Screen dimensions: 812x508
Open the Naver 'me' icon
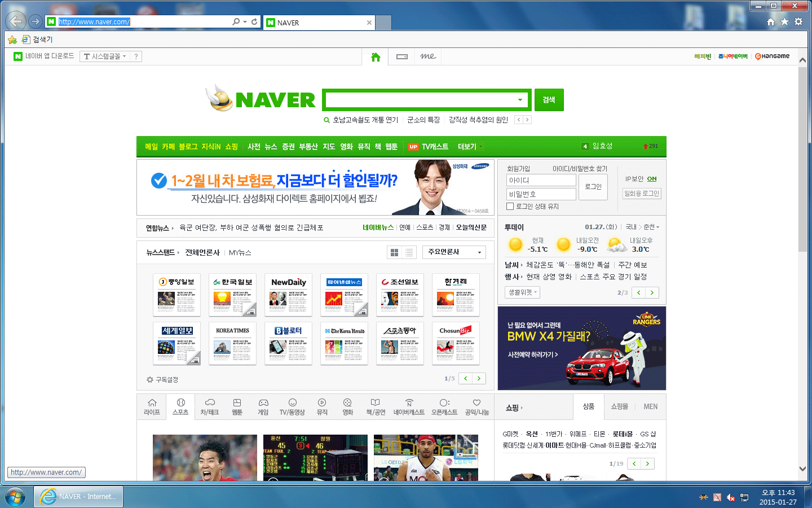428,56
